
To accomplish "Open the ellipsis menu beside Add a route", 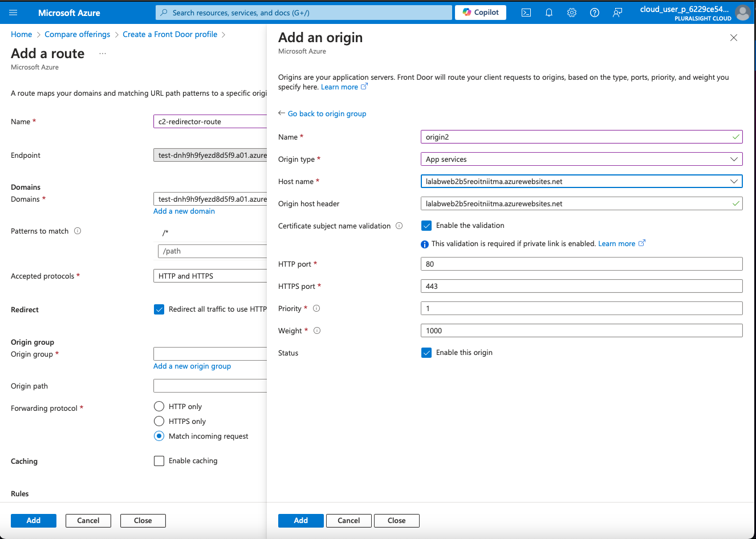I will 103,54.
